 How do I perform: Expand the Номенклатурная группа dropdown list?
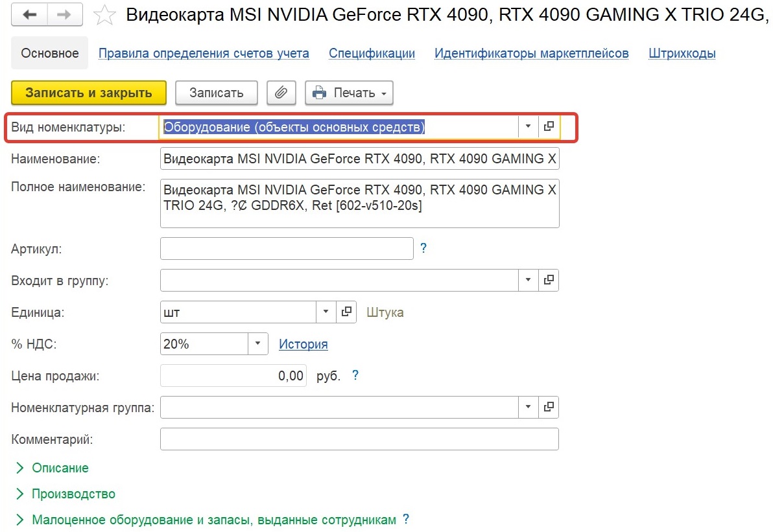pyautogui.click(x=528, y=408)
